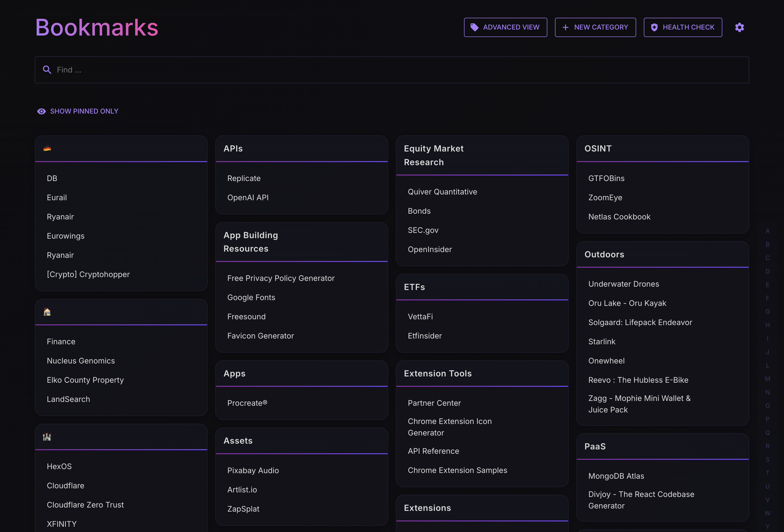Click the castle emoji category header
The height and width of the screenshot is (532, 784).
click(x=47, y=437)
